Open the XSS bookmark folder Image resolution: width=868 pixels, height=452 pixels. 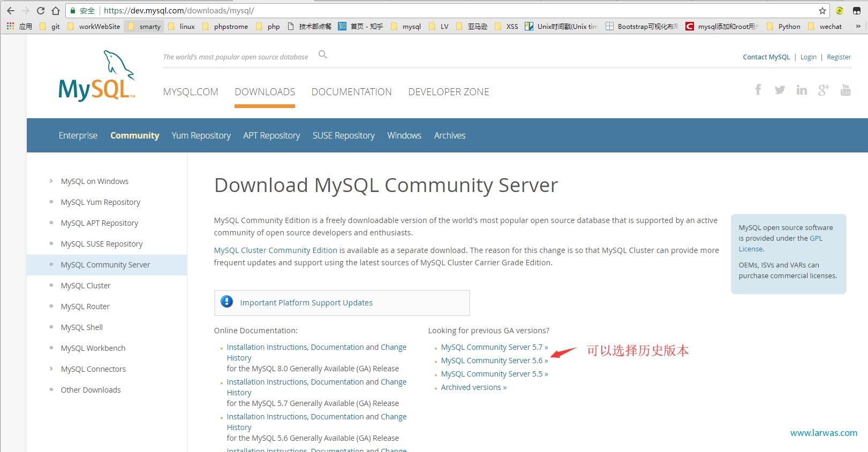tap(507, 26)
